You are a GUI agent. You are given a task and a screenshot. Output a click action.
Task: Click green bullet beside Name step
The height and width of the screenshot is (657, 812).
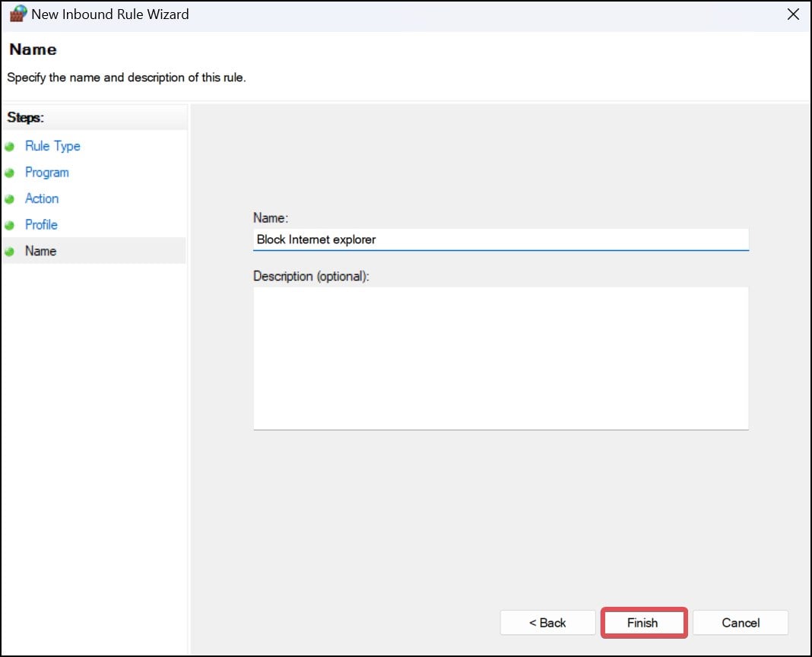coord(9,251)
